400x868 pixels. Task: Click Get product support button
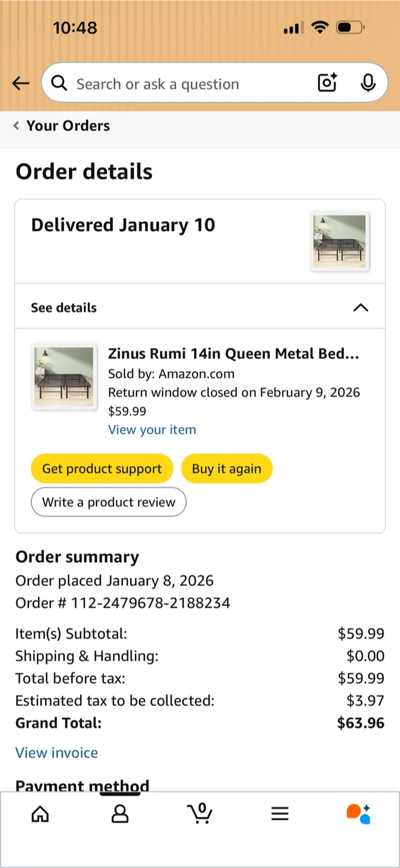(x=102, y=469)
